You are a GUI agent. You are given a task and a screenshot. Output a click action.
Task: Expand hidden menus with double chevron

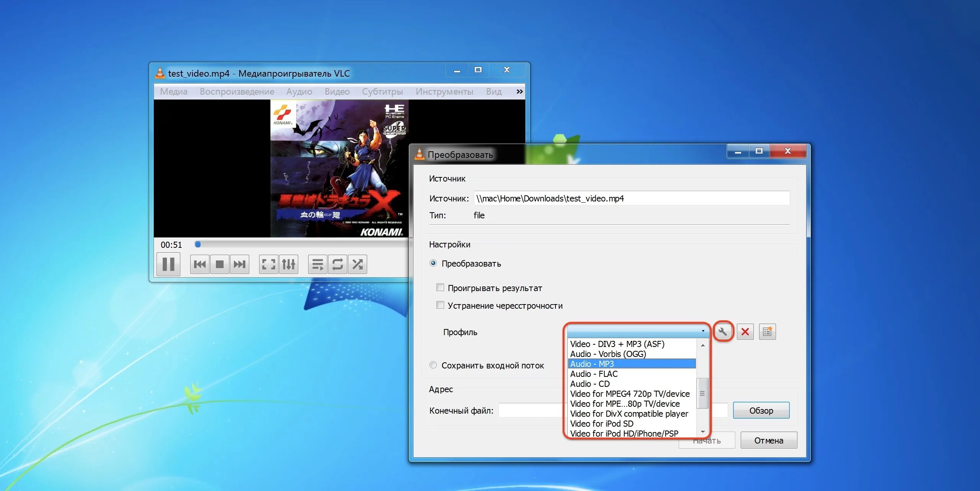pos(519,92)
